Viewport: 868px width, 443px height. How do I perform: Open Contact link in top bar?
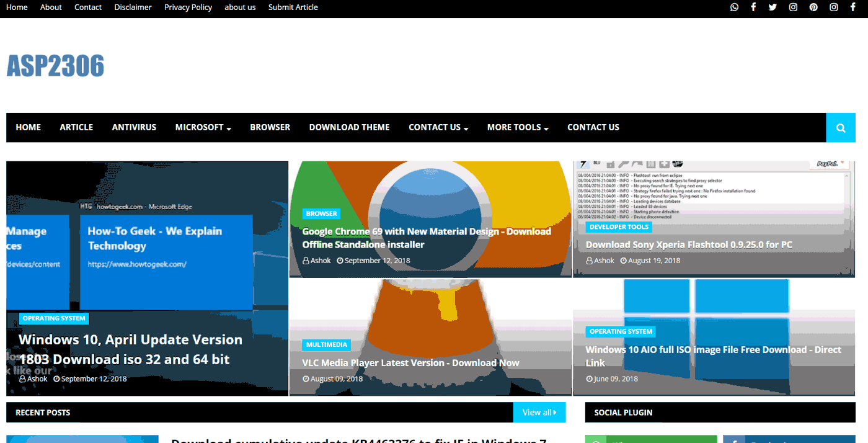pos(88,7)
